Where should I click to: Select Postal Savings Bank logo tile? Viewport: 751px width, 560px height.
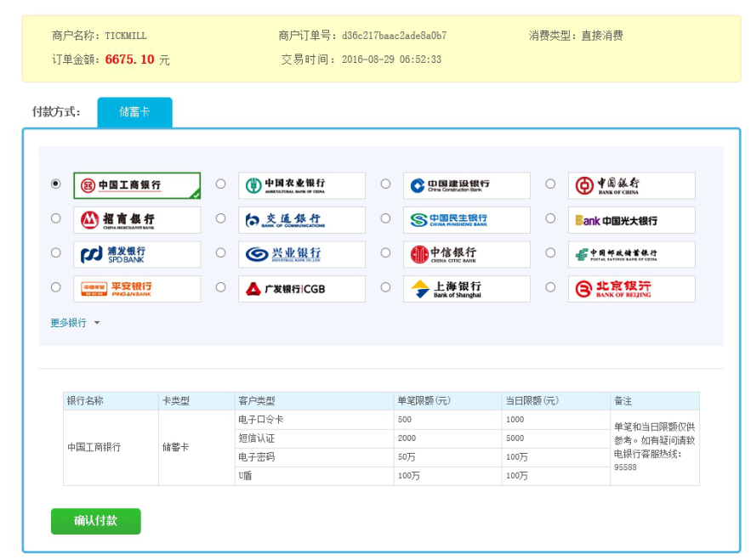pyautogui.click(x=632, y=255)
